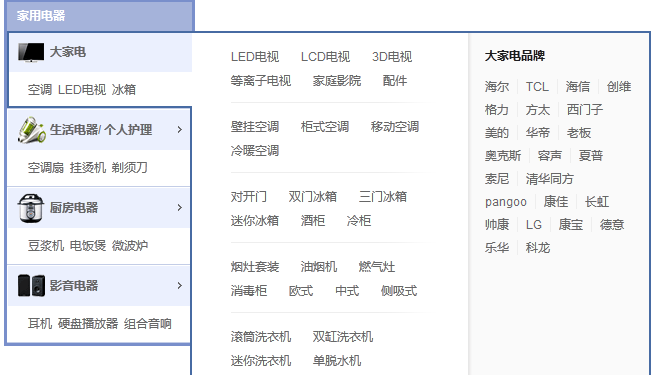The width and height of the screenshot is (655, 375).
Task: Go to 挂烫机 link
Action: point(88,167)
